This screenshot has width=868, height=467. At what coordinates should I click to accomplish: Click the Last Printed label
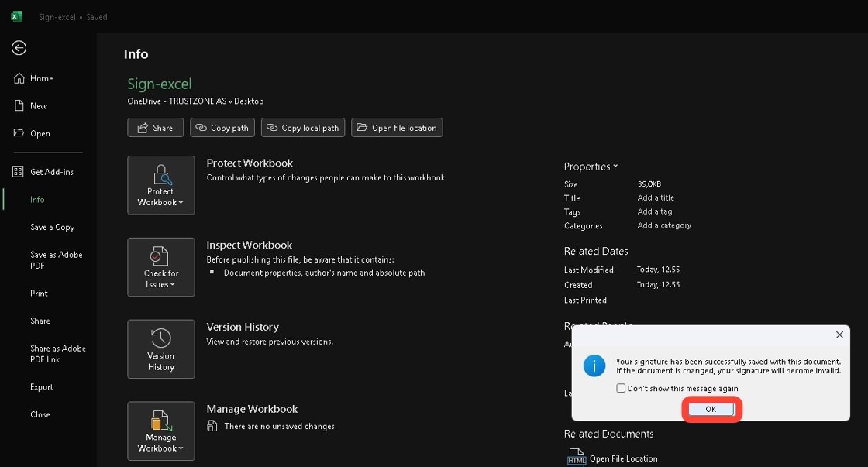(x=585, y=300)
